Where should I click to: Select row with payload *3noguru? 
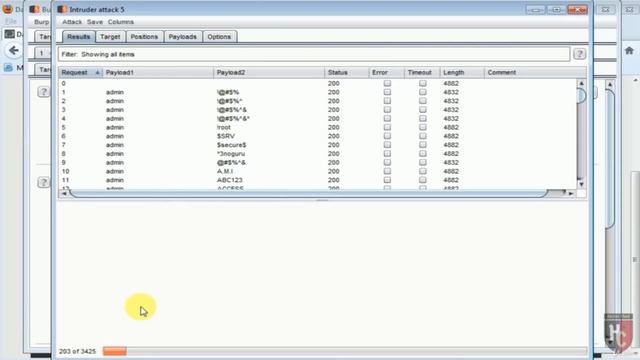(x=317, y=154)
